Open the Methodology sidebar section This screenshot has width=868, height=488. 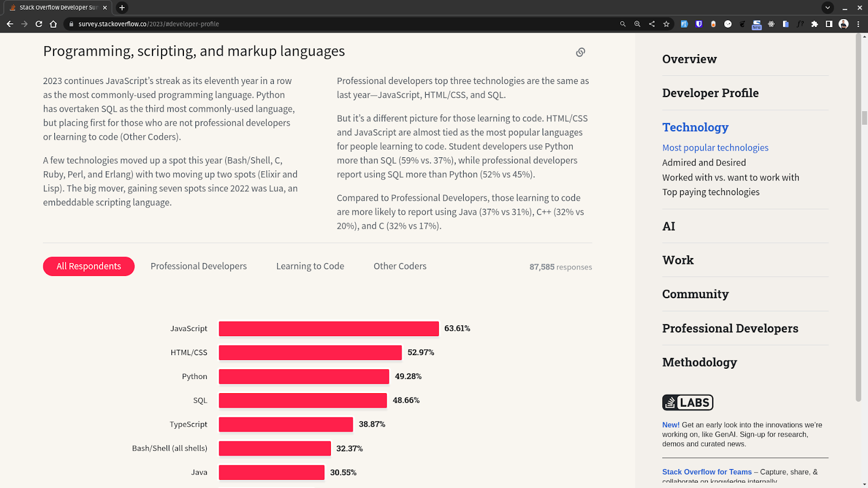(x=699, y=362)
